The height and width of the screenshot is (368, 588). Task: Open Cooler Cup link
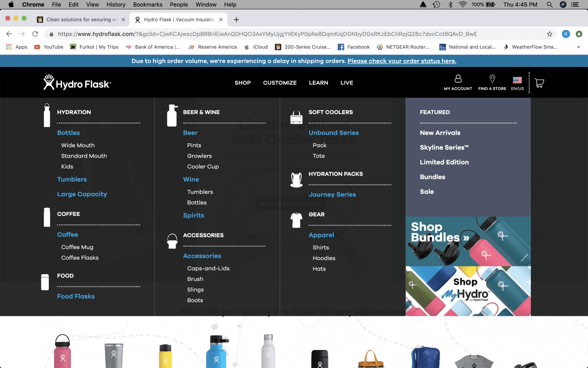click(203, 167)
